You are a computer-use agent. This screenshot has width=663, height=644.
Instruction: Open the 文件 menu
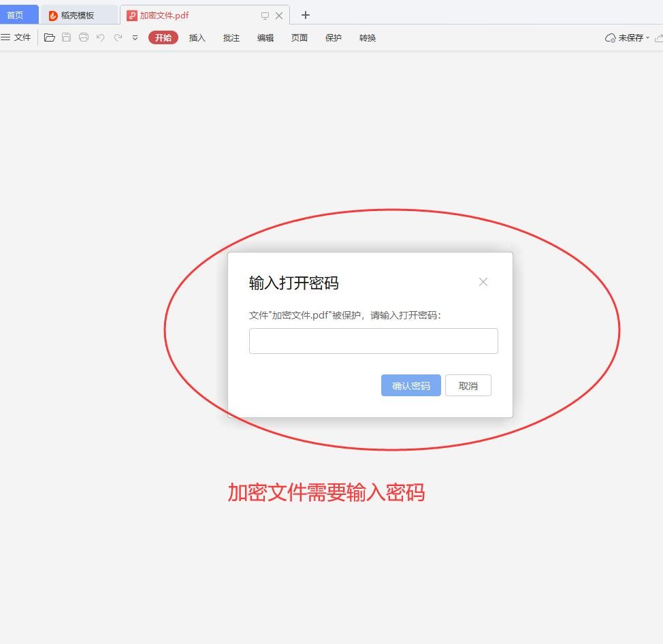tap(22, 37)
